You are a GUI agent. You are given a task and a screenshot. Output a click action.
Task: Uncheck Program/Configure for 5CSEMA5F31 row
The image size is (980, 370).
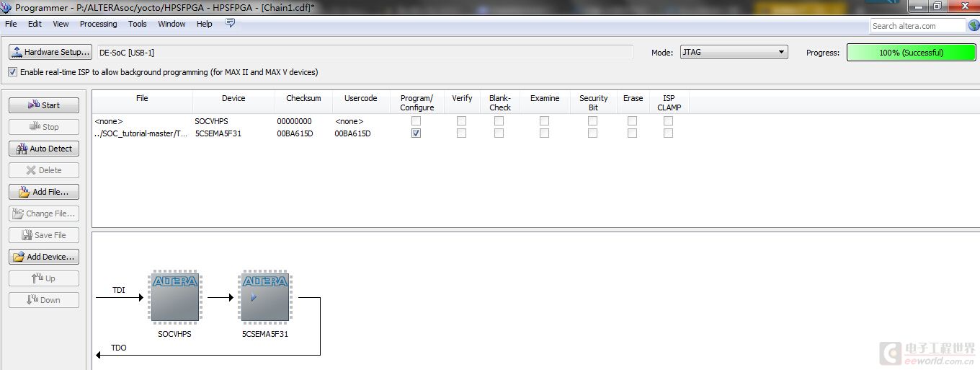[x=416, y=133]
